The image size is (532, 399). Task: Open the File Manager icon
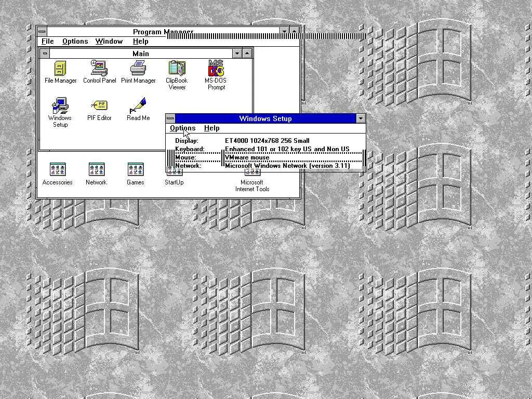pos(60,72)
